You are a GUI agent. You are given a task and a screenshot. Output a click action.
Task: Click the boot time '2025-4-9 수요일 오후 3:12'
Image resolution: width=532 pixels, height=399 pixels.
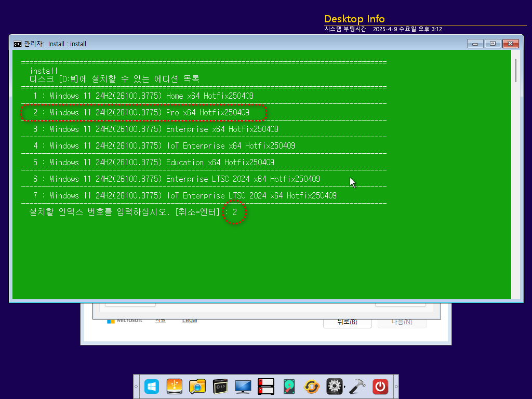click(407, 29)
